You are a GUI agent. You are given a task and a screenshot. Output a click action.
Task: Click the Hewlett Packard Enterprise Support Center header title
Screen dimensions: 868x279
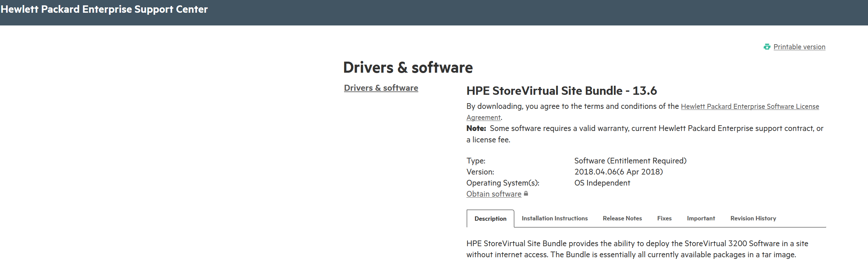pyautogui.click(x=104, y=9)
